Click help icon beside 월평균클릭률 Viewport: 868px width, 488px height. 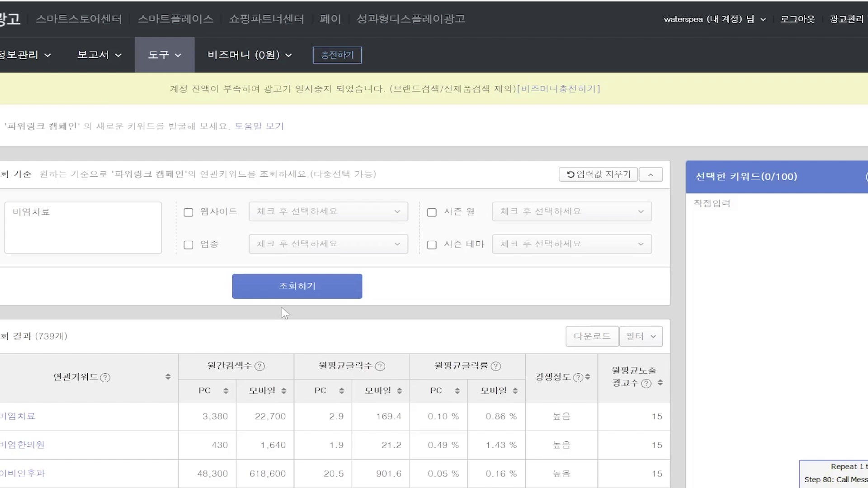(496, 366)
